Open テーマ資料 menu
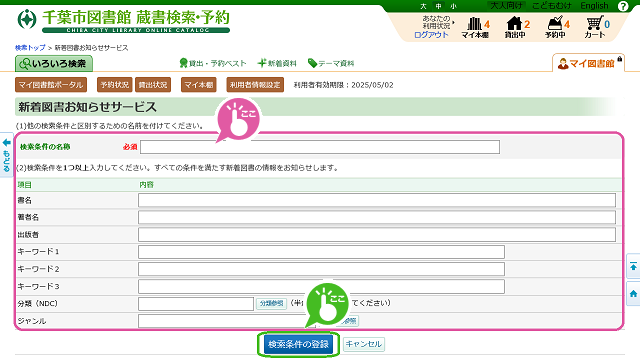 pyautogui.click(x=331, y=63)
